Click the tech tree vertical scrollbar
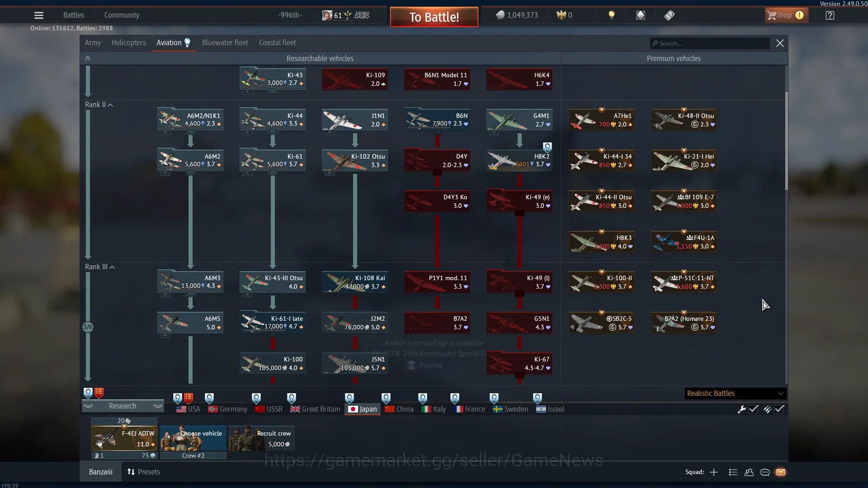868x488 pixels. (786, 141)
